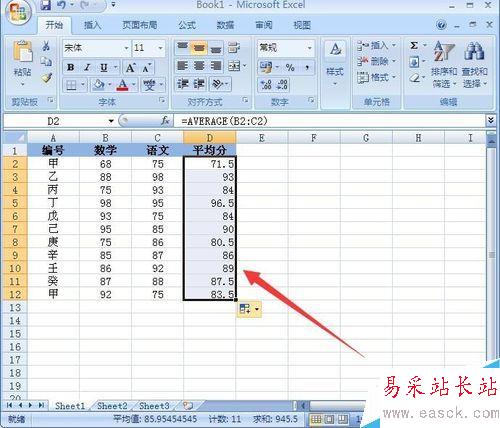The width and height of the screenshot is (500, 428).
Task: Undo last action in quick access toolbar
Action: (x=61, y=5)
